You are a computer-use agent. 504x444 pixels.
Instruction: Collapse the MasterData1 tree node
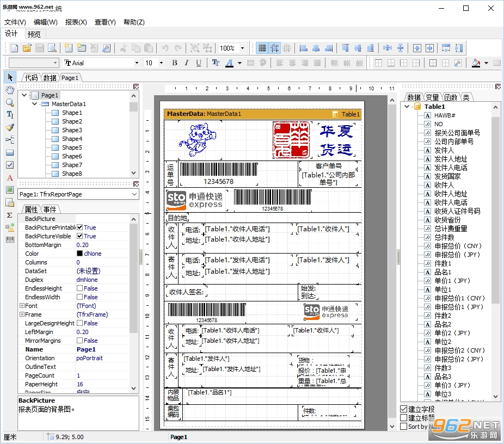point(34,104)
